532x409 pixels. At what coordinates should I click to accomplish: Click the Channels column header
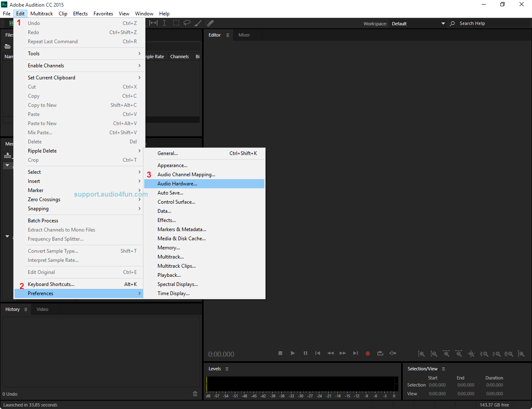pos(180,57)
